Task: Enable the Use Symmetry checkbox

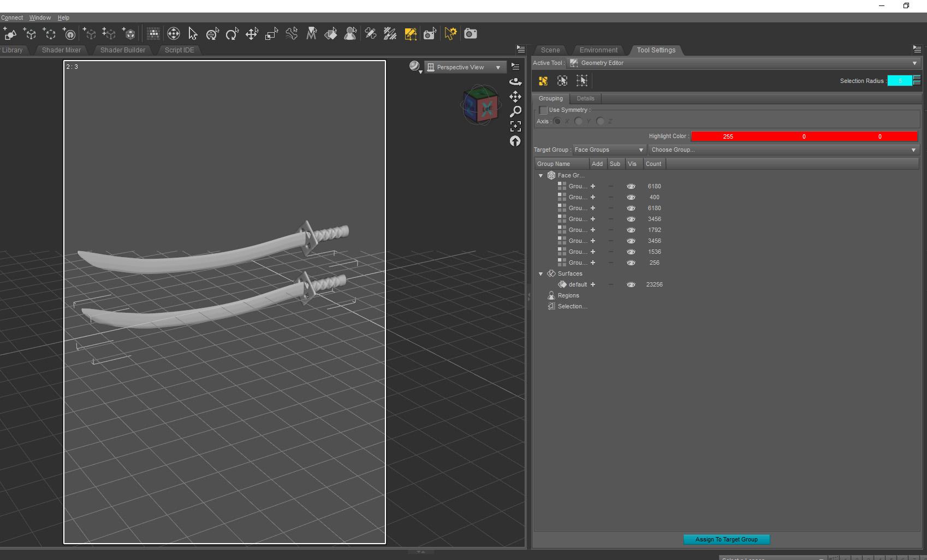Action: 543,110
